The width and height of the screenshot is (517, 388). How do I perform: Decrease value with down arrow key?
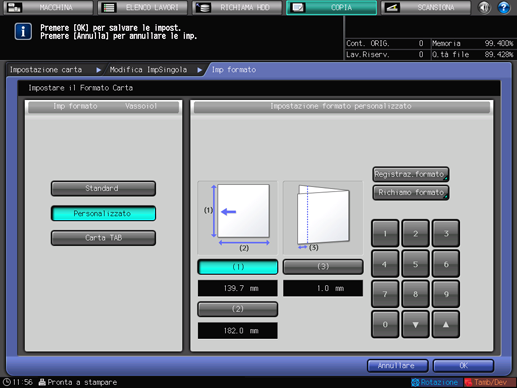pyautogui.click(x=415, y=324)
